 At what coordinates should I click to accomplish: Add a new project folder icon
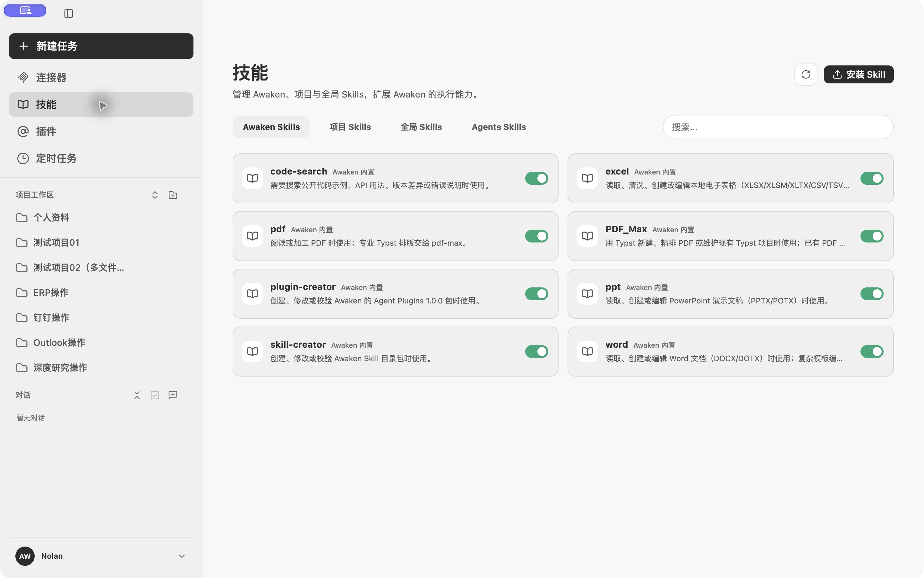173,195
